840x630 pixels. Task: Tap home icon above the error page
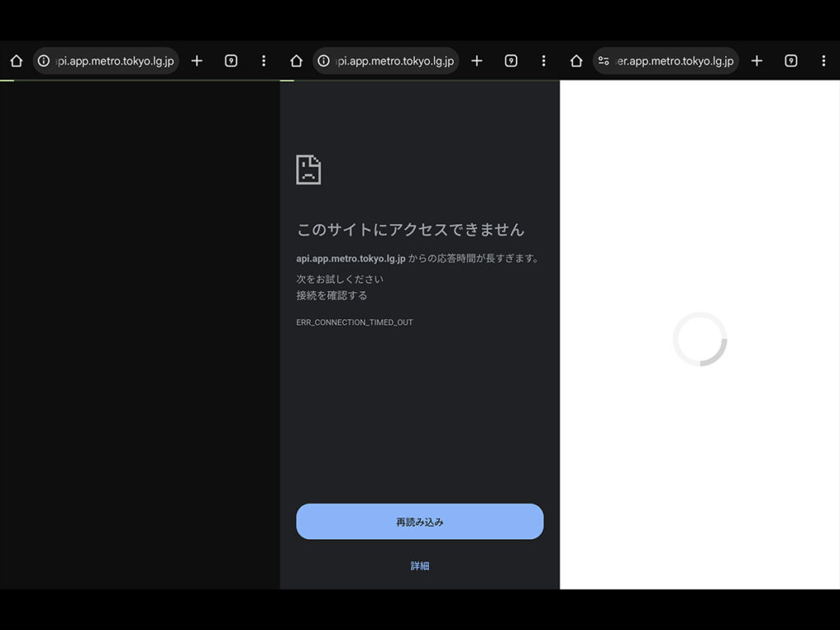pyautogui.click(x=296, y=61)
